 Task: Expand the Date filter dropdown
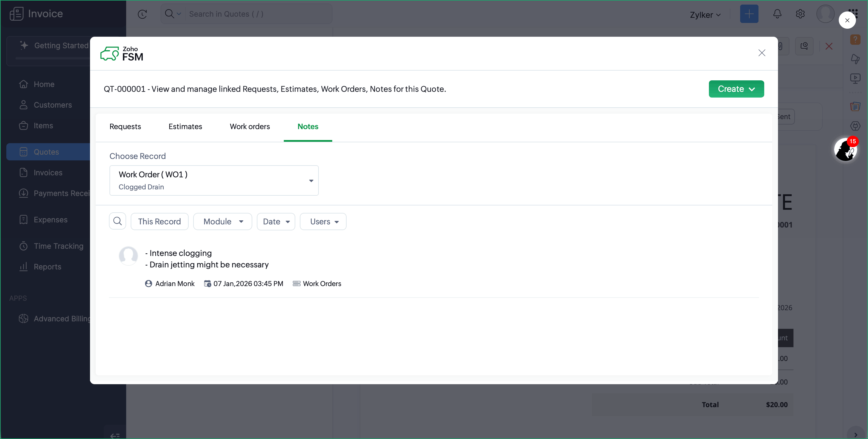pos(276,221)
